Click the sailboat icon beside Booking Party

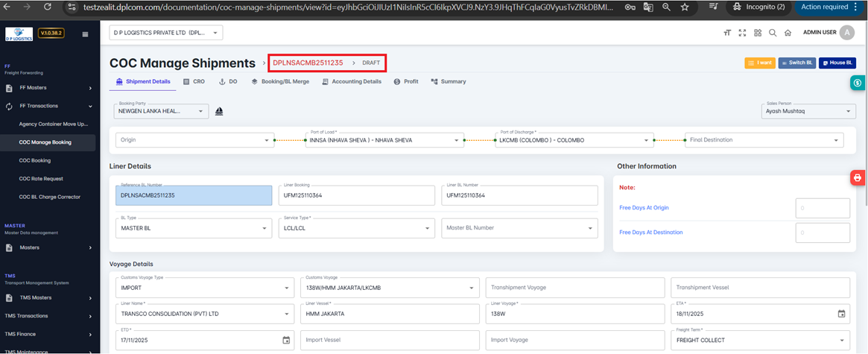219,112
